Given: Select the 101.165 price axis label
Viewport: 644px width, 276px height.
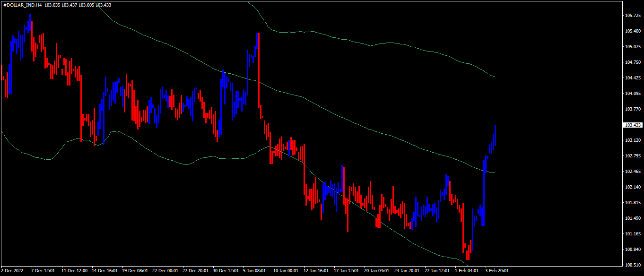Looking at the screenshot, I should click(x=633, y=234).
